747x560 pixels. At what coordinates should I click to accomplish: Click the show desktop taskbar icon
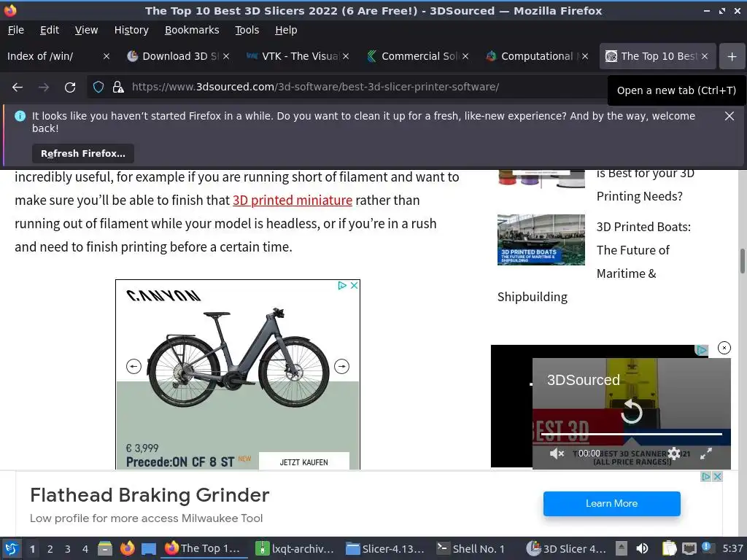149,549
